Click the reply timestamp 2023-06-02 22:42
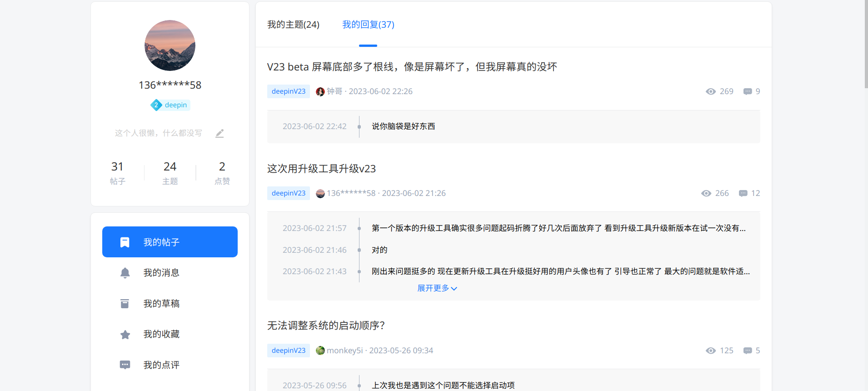The height and width of the screenshot is (391, 868). tap(314, 126)
